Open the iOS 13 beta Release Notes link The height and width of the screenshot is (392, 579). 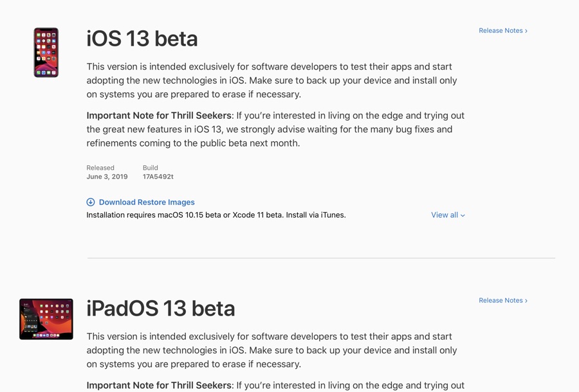(503, 31)
